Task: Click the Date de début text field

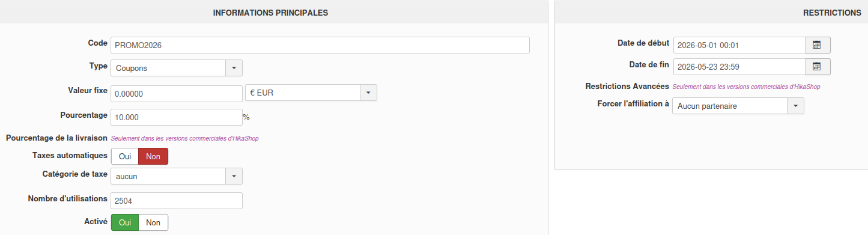Action: click(x=739, y=45)
